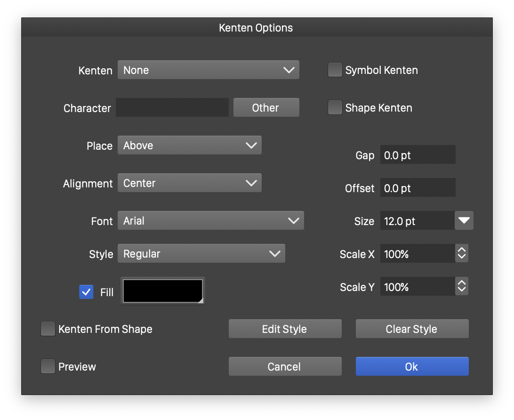Enable the Symbol Kenten checkbox
The height and width of the screenshot is (420, 514).
click(x=335, y=70)
